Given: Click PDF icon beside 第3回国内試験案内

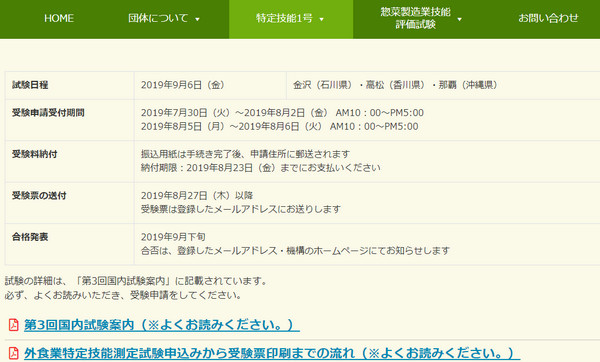Looking at the screenshot, I should pos(13,325).
